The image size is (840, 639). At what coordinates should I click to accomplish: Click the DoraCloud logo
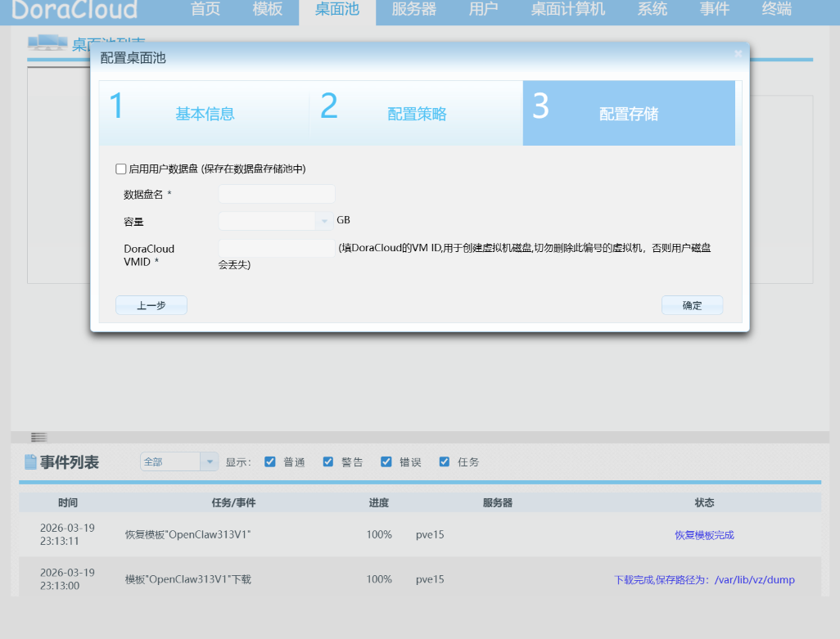point(75,10)
